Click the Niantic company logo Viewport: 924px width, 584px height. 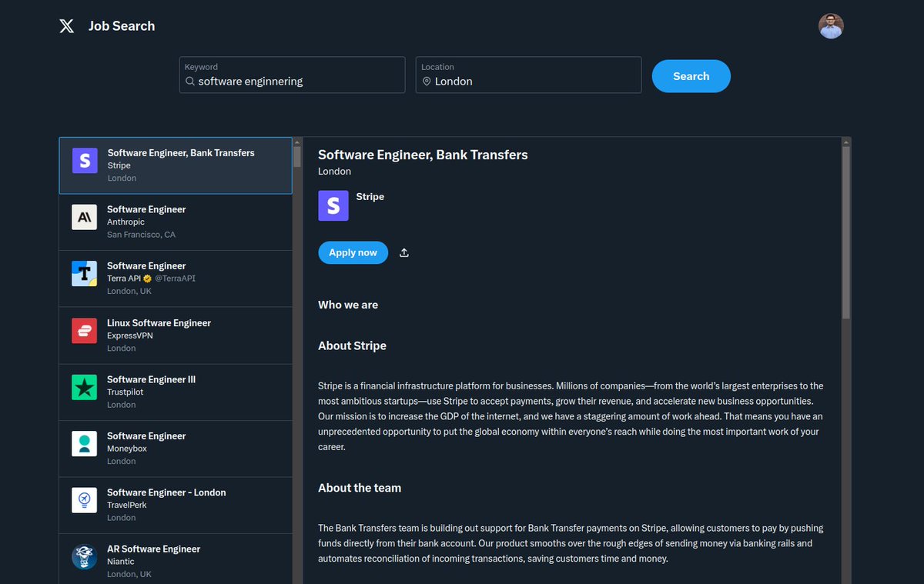[85, 556]
